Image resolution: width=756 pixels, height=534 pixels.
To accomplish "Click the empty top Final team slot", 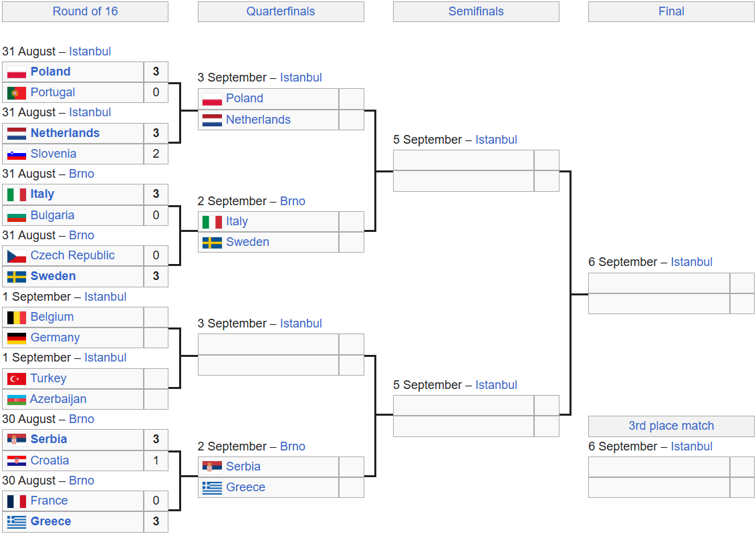I will click(x=658, y=283).
